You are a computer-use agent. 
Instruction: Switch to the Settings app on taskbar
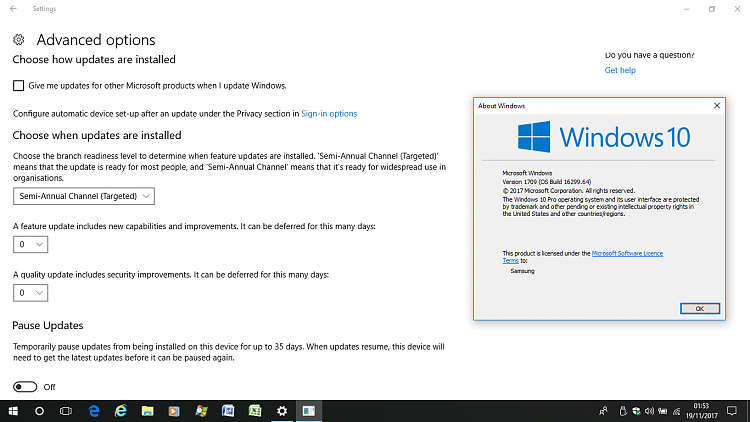282,411
